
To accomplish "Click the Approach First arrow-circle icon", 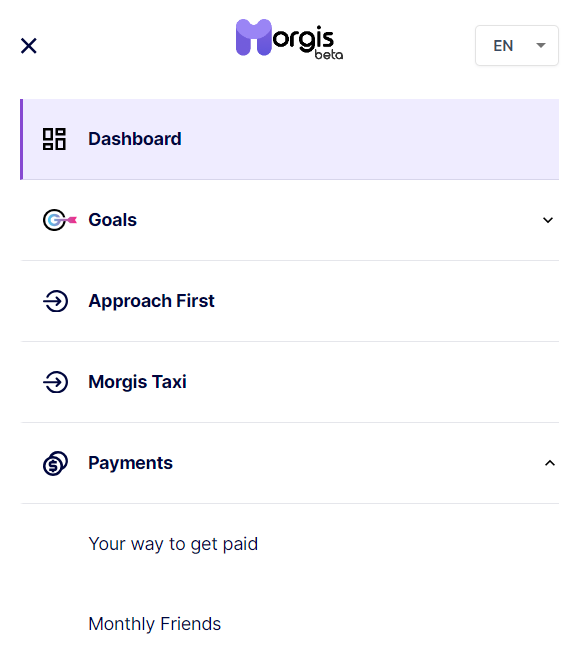I will point(55,301).
